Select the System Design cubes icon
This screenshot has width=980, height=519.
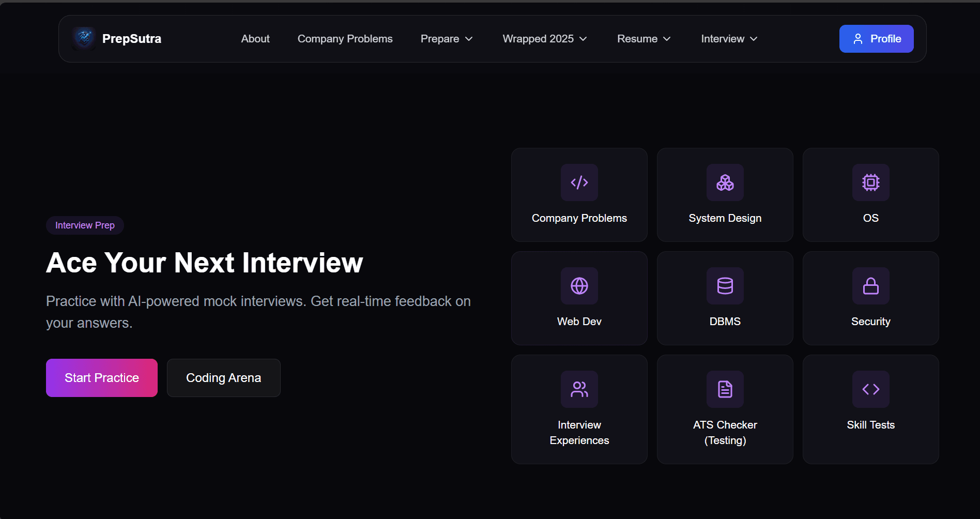coord(725,182)
